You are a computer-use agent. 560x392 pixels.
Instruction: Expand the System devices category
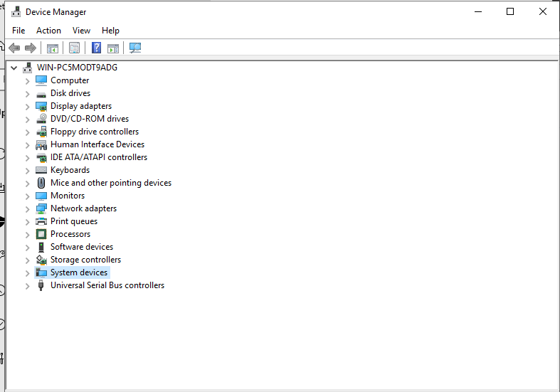click(x=27, y=273)
